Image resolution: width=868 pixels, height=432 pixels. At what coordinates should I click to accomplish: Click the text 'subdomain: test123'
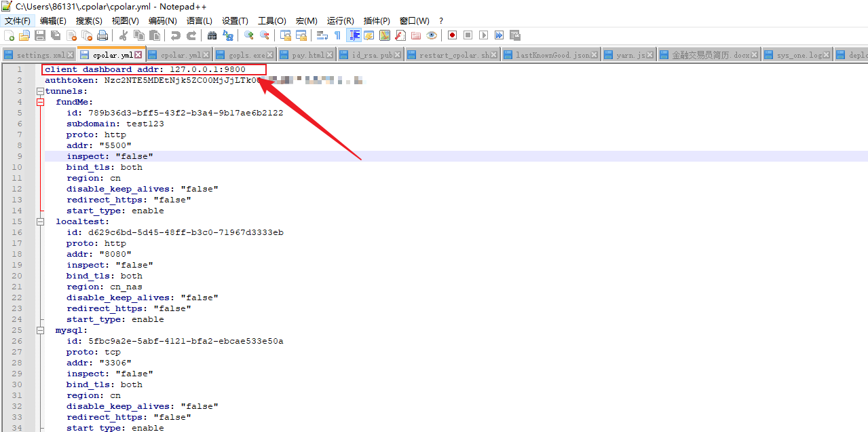tap(115, 124)
